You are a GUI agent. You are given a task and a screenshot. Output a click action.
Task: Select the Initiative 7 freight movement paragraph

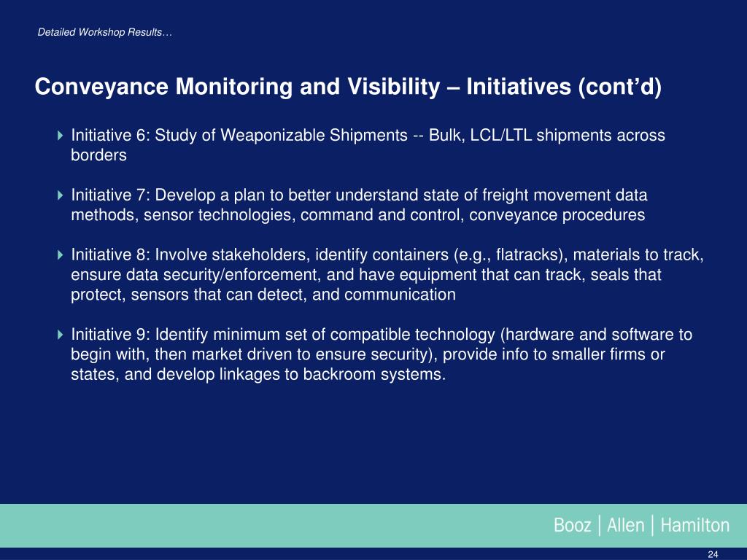359,205
